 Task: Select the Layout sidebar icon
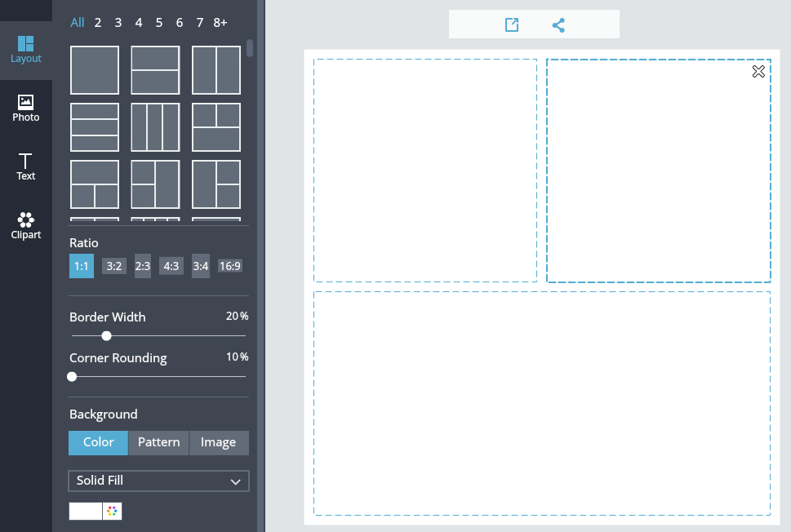pyautogui.click(x=25, y=49)
